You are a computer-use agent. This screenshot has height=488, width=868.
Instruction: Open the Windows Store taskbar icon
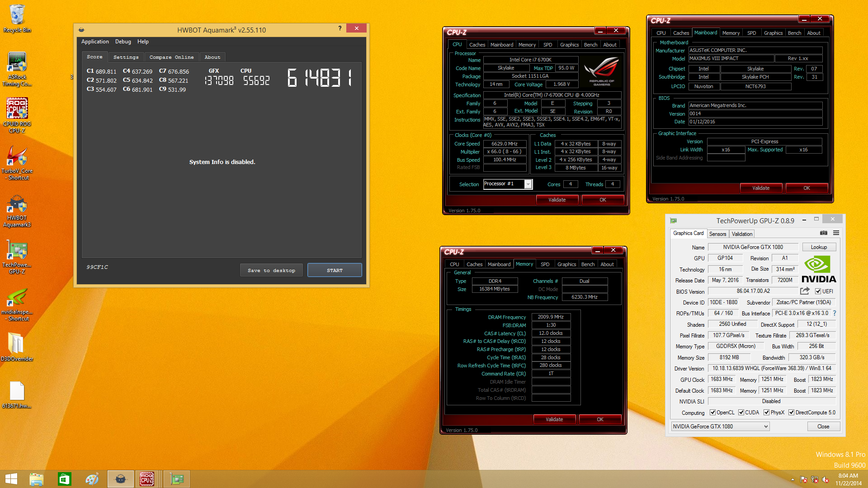pos(64,479)
